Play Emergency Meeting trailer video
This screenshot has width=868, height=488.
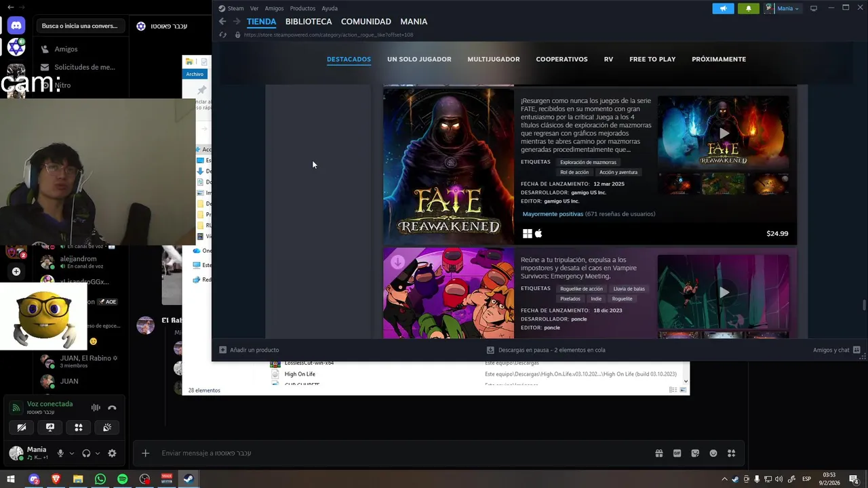coord(724,292)
